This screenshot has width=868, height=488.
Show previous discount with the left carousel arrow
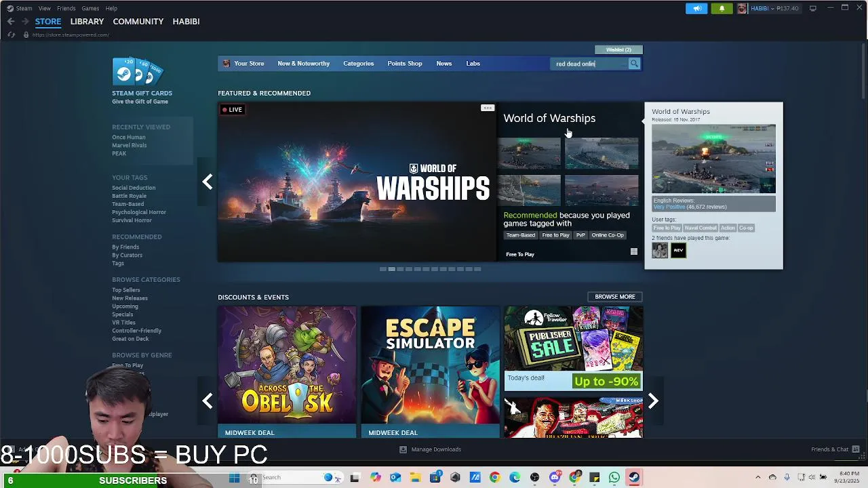tap(208, 401)
